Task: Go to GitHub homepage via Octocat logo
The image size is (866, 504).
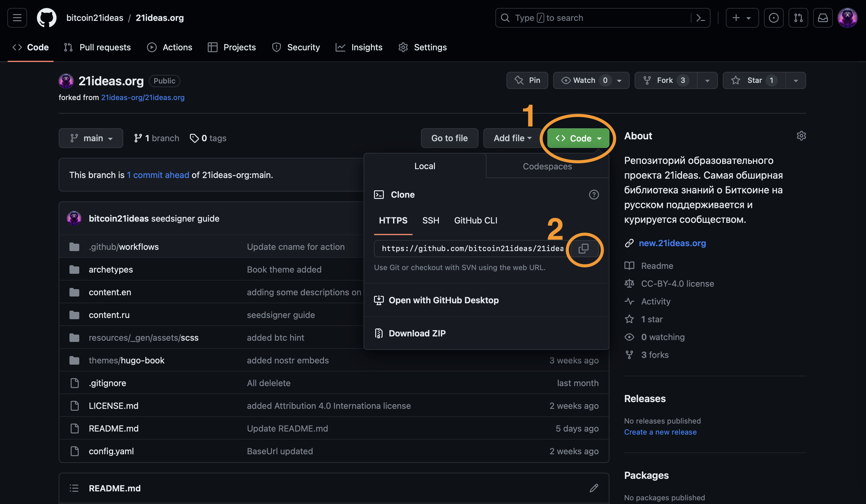Action: 47,18
